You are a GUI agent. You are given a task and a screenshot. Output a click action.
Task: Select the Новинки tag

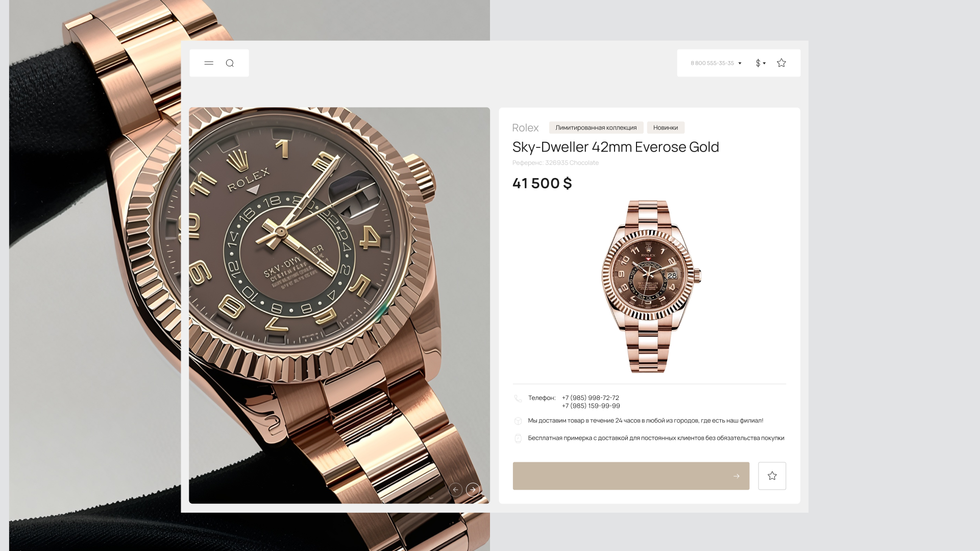tap(666, 128)
